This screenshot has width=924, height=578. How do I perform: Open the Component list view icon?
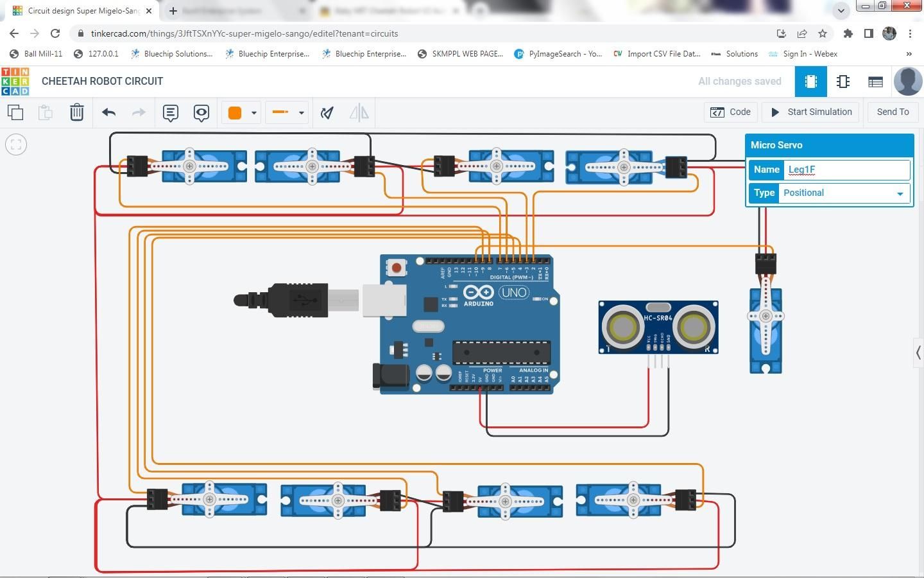(875, 82)
